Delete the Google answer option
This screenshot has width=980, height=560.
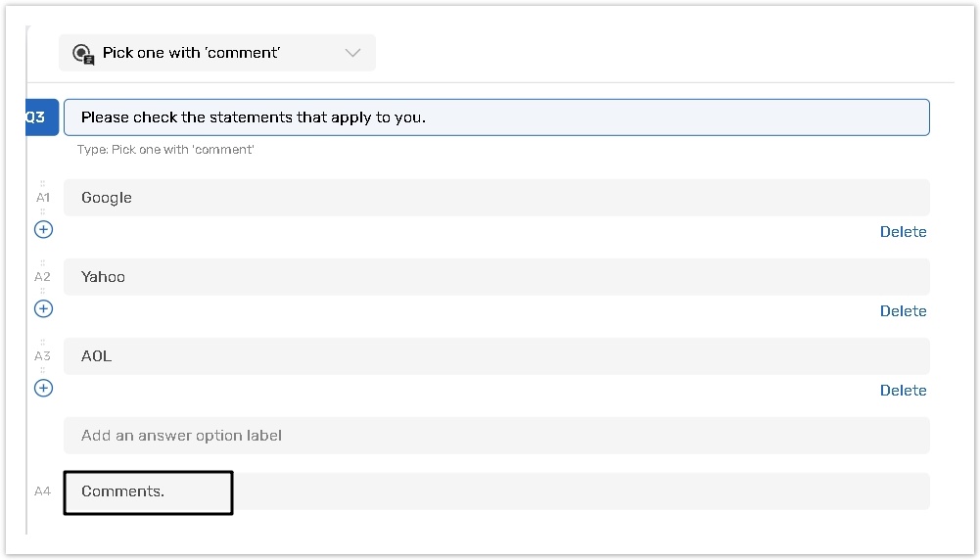903,232
